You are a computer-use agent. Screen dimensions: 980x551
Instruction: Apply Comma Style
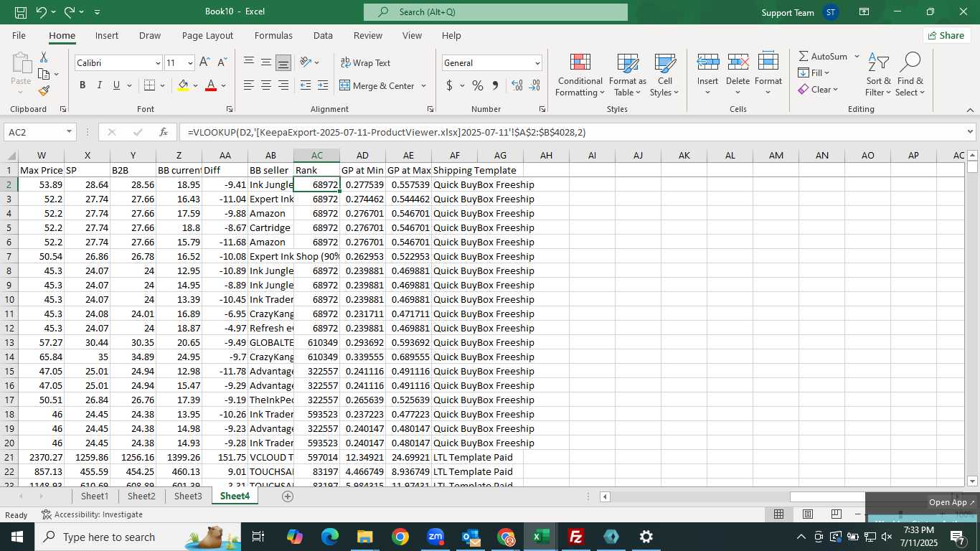pos(495,85)
